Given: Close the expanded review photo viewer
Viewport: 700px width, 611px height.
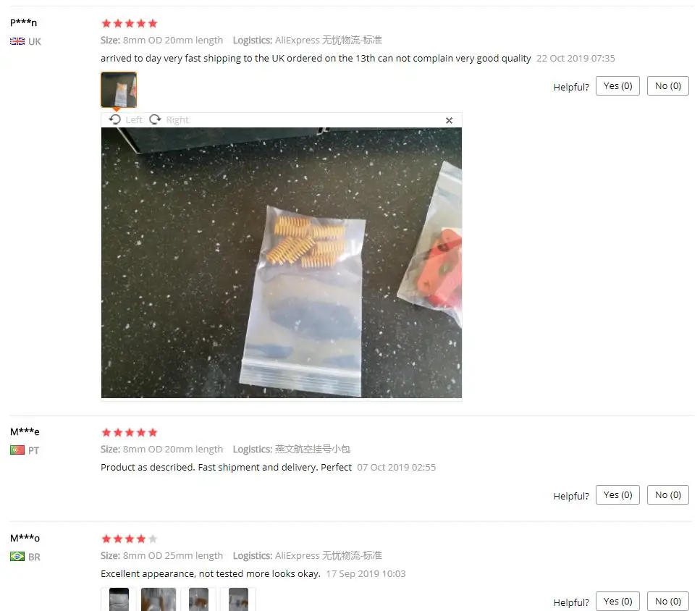Looking at the screenshot, I should (449, 120).
